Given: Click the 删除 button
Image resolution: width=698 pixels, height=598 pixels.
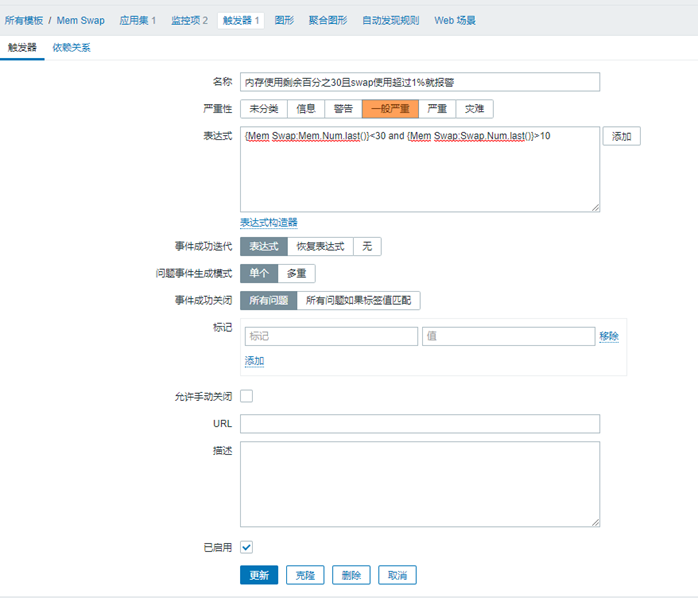Looking at the screenshot, I should [x=351, y=575].
